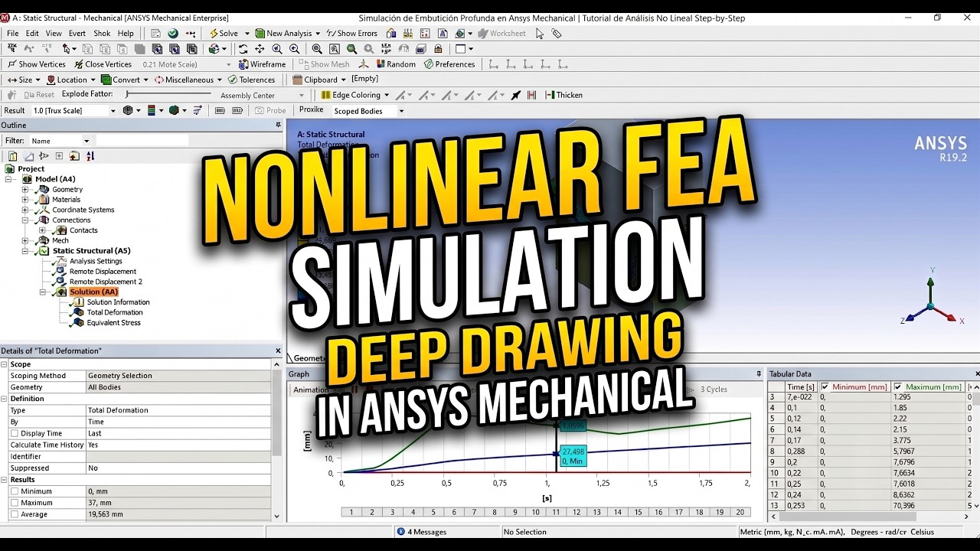Open the Size dropdown menu
This screenshot has width=980, height=551.
[24, 80]
